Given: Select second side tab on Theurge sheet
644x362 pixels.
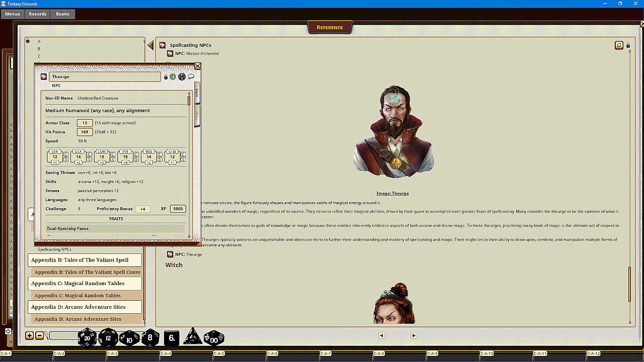Looking at the screenshot, I should (x=197, y=116).
